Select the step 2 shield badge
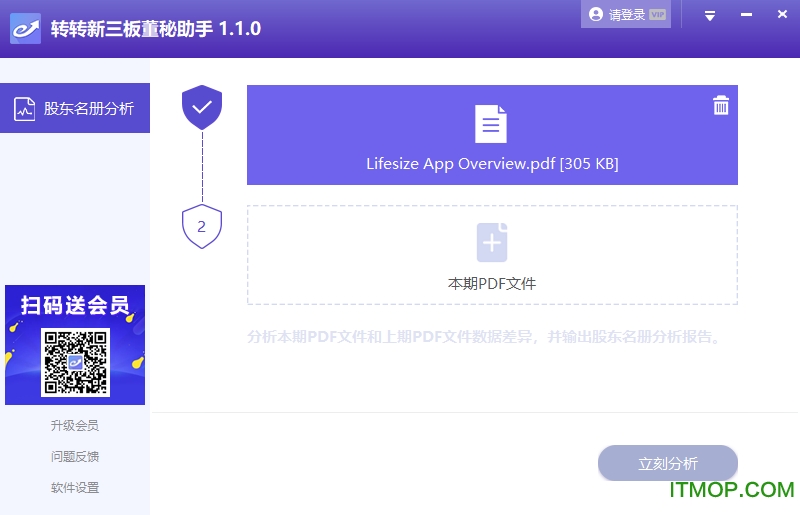Viewport: 800px width, 515px height. [202, 227]
